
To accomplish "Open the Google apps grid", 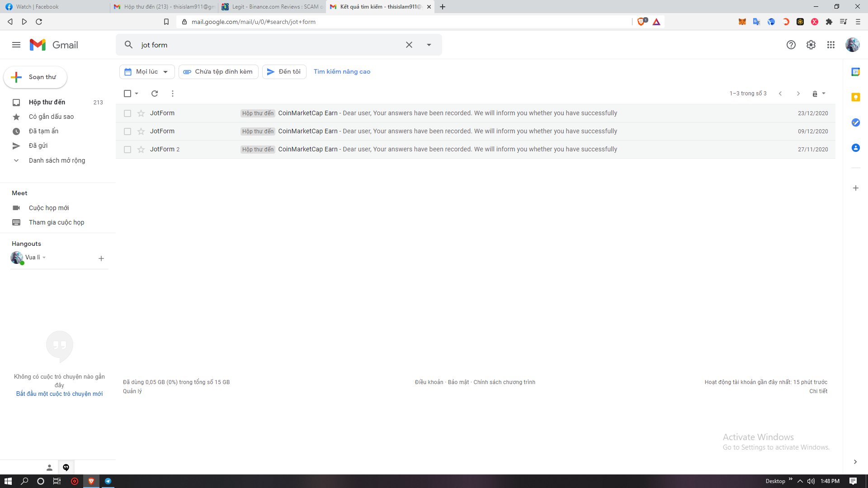I will [x=831, y=45].
